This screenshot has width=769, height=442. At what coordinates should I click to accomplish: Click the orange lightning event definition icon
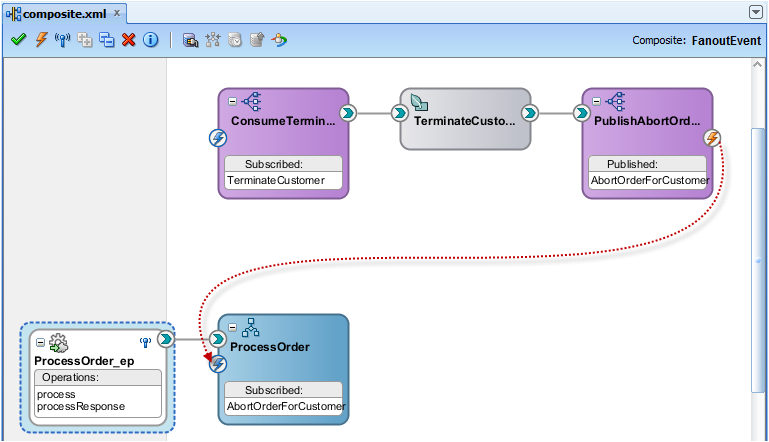[x=41, y=39]
